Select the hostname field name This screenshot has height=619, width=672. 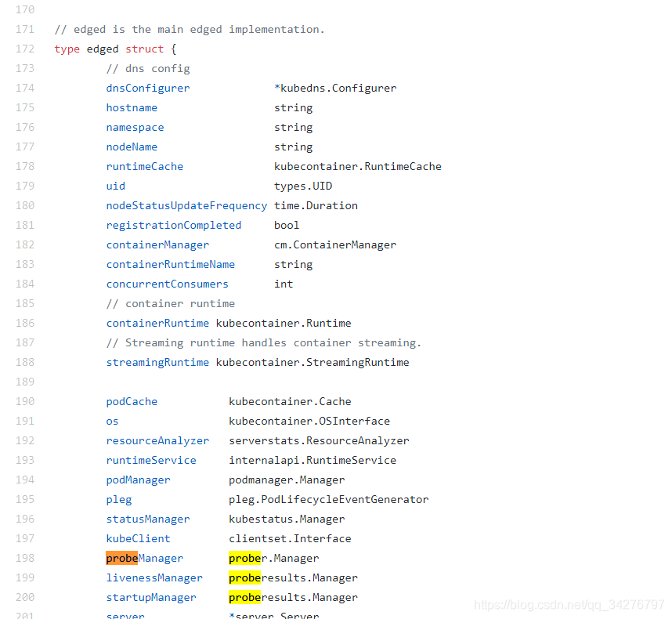click(x=132, y=107)
